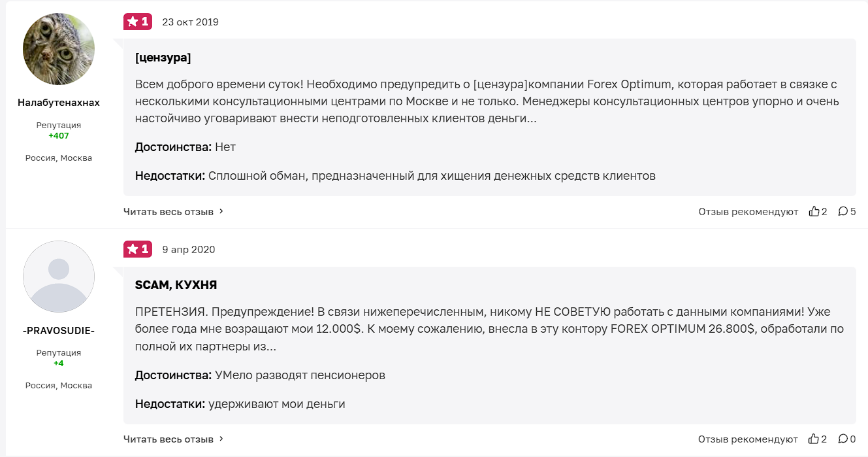Open username link Налабутенахнах
868x457 pixels.
pos(59,103)
